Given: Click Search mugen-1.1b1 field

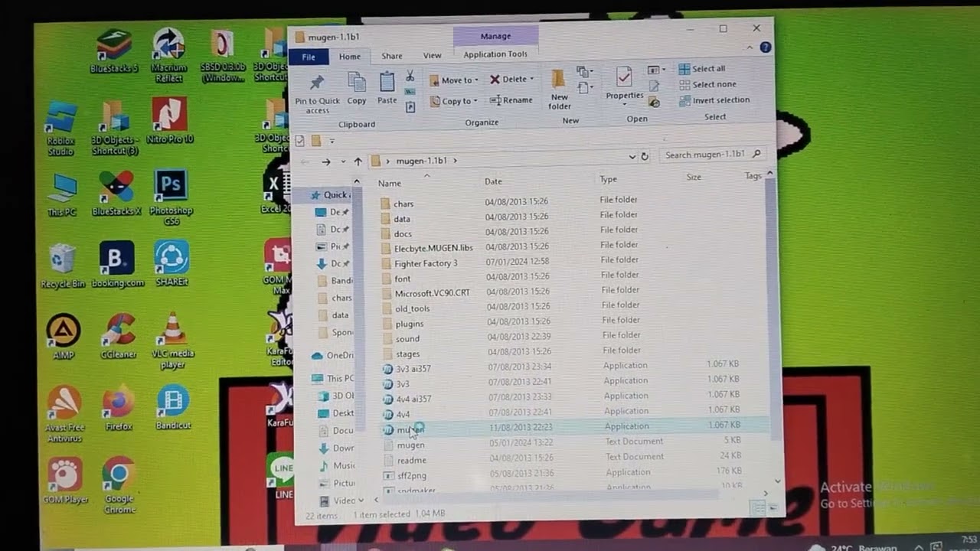Looking at the screenshot, I should tap(711, 155).
